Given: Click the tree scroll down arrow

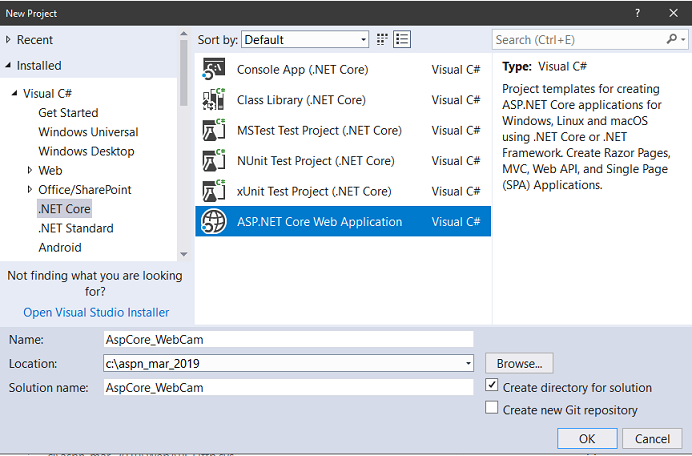Looking at the screenshot, I should (184, 254).
